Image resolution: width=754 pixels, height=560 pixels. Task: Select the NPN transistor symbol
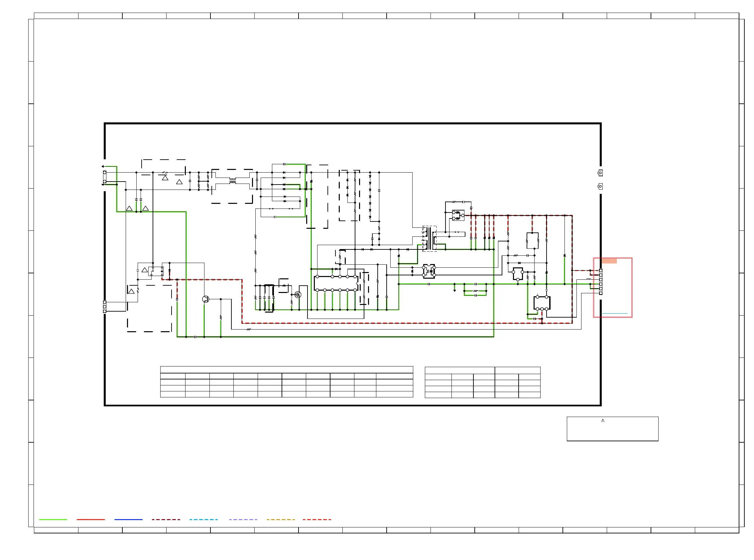[x=205, y=299]
